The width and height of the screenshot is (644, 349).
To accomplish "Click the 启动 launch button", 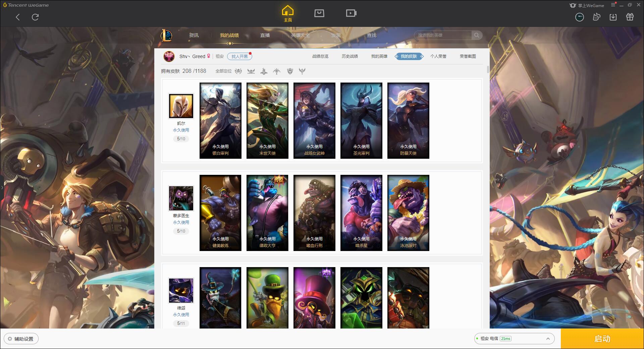I will click(602, 339).
